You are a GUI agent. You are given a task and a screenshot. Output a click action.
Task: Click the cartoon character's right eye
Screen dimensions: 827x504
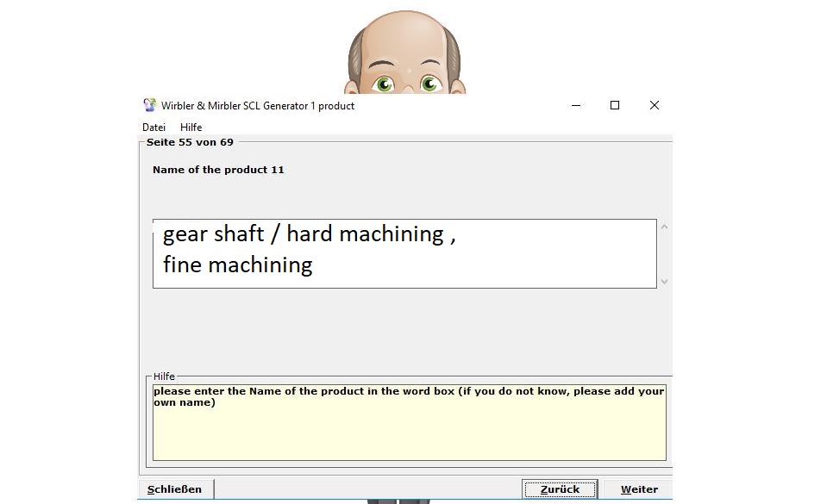[429, 84]
